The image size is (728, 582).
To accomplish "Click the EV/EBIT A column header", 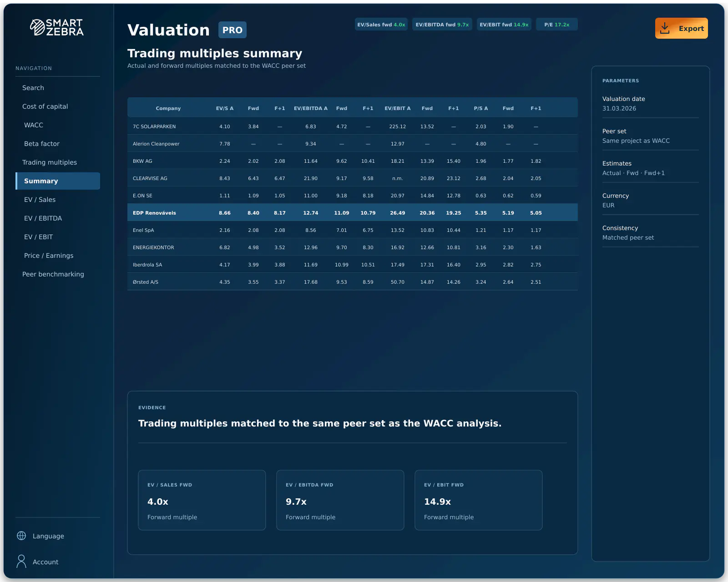I will [398, 108].
